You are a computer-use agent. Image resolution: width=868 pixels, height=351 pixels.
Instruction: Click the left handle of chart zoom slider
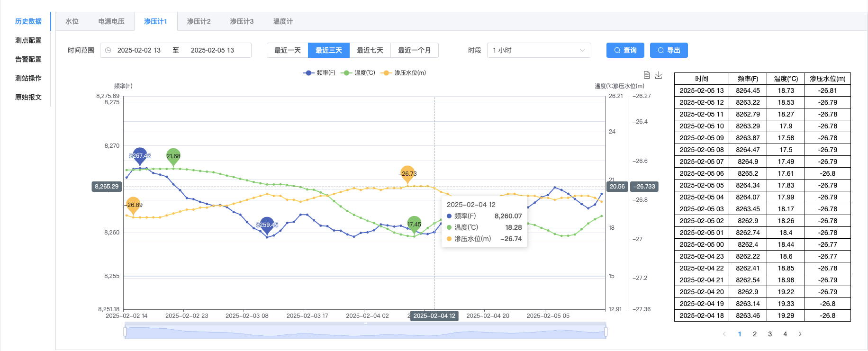[x=125, y=332]
